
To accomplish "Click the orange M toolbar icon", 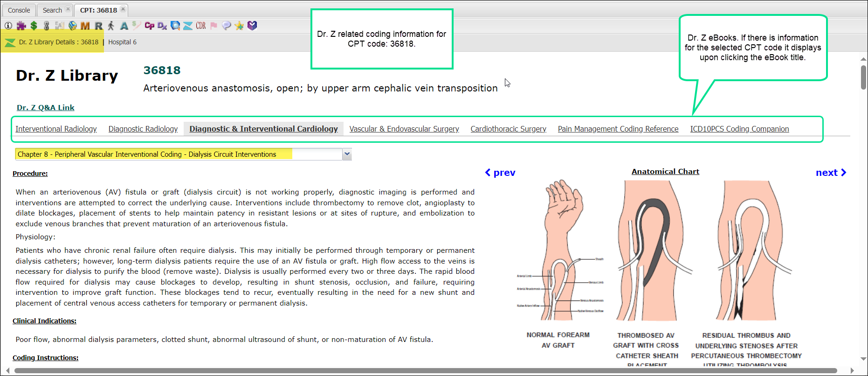I will pos(85,26).
